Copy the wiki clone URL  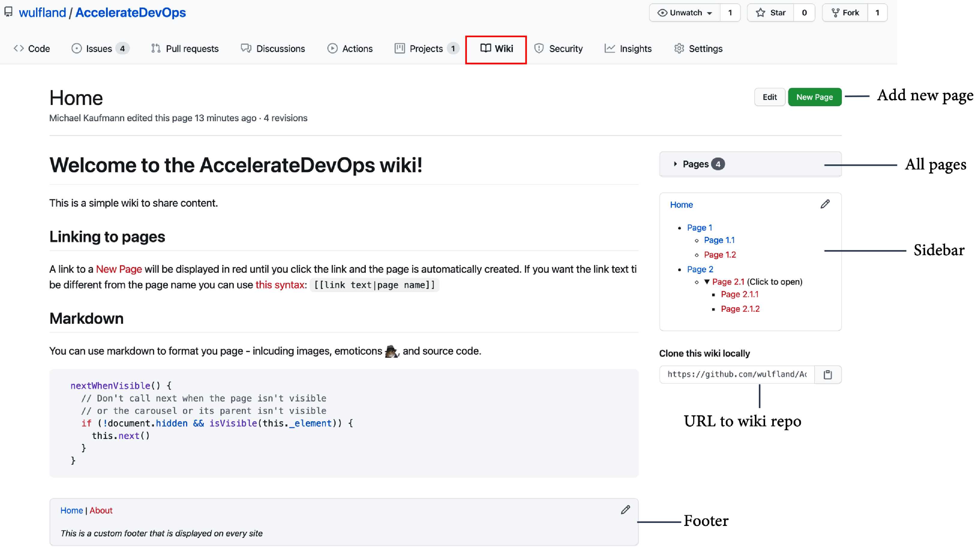(x=828, y=374)
